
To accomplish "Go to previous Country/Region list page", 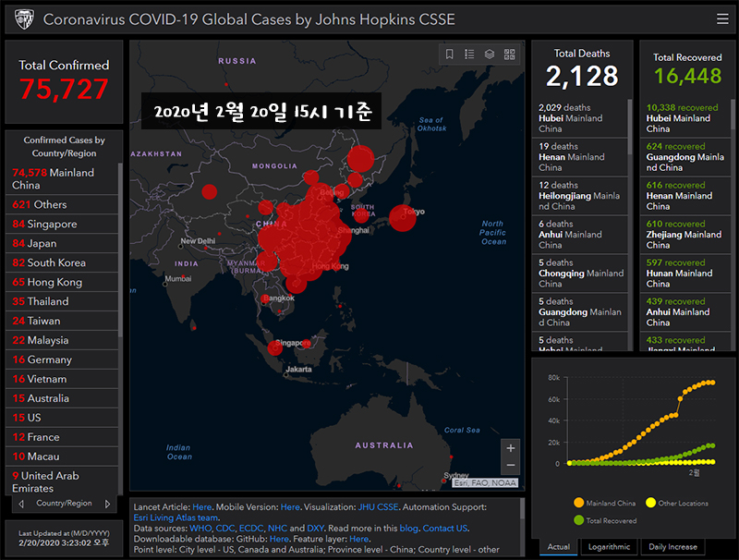I will point(21,504).
